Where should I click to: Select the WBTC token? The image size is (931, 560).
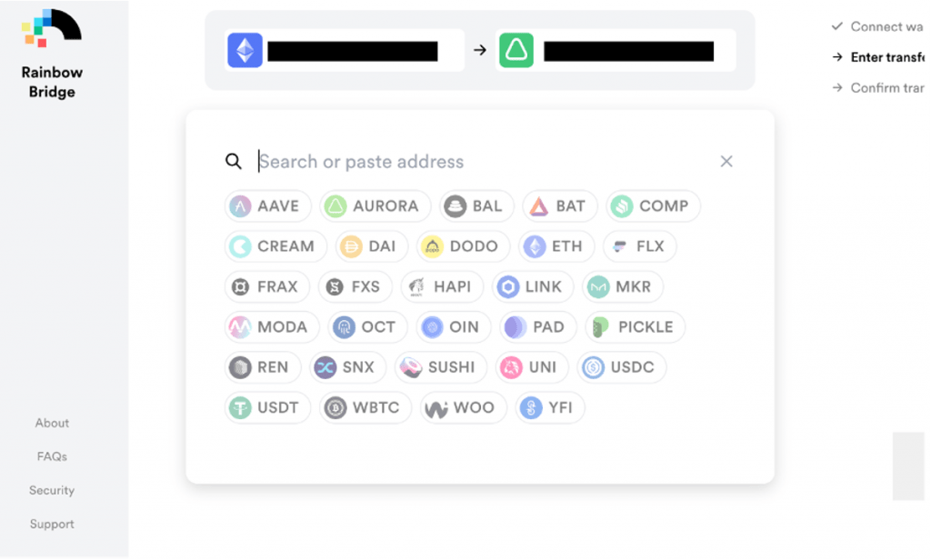click(x=366, y=407)
